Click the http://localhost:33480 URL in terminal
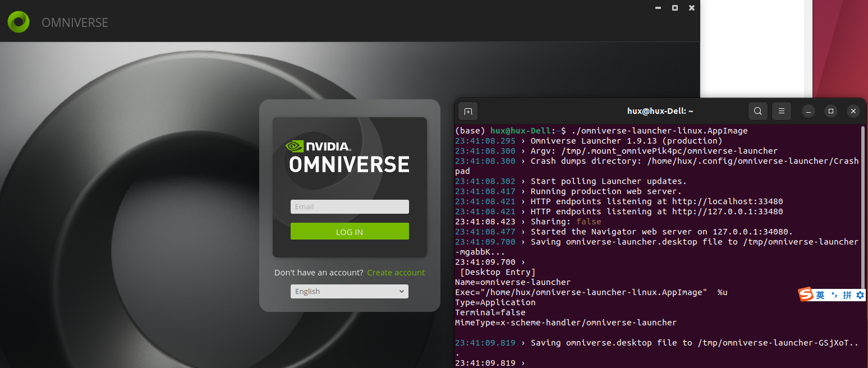This screenshot has height=368, width=868. coord(727,201)
